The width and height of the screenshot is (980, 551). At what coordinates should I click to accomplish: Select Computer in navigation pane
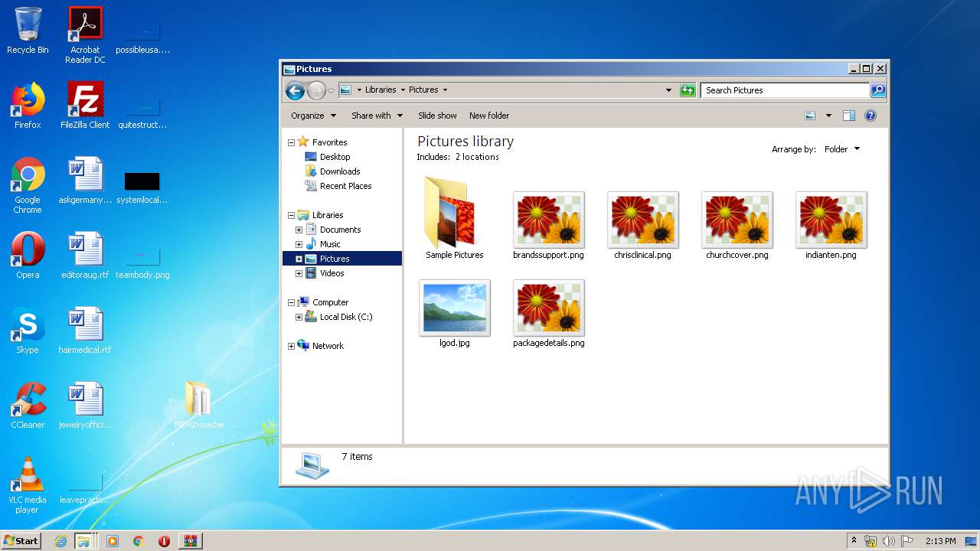tap(330, 302)
